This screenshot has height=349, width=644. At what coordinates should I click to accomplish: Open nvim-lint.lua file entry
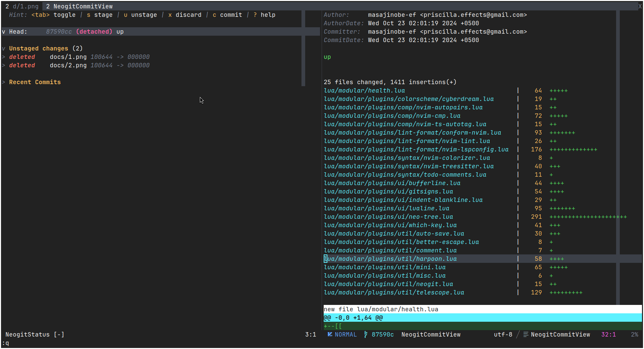(407, 141)
